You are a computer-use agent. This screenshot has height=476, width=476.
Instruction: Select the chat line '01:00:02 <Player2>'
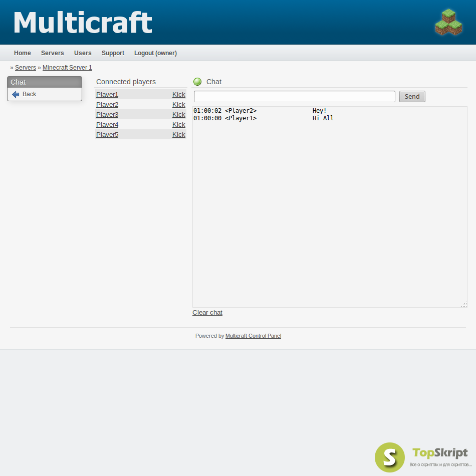225,111
